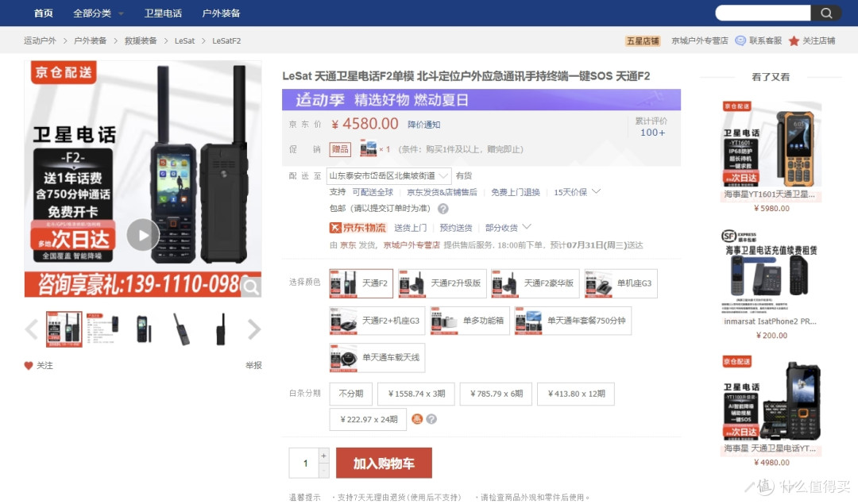The width and height of the screenshot is (858, 504).
Task: Choose the ¥785.79 x 6期 installment plan
Action: pyautogui.click(x=495, y=394)
